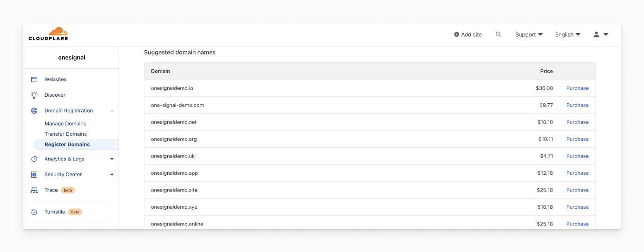The width and height of the screenshot is (644, 252).
Task: Select the onesignaldemo.net domain cell
Action: (x=174, y=122)
